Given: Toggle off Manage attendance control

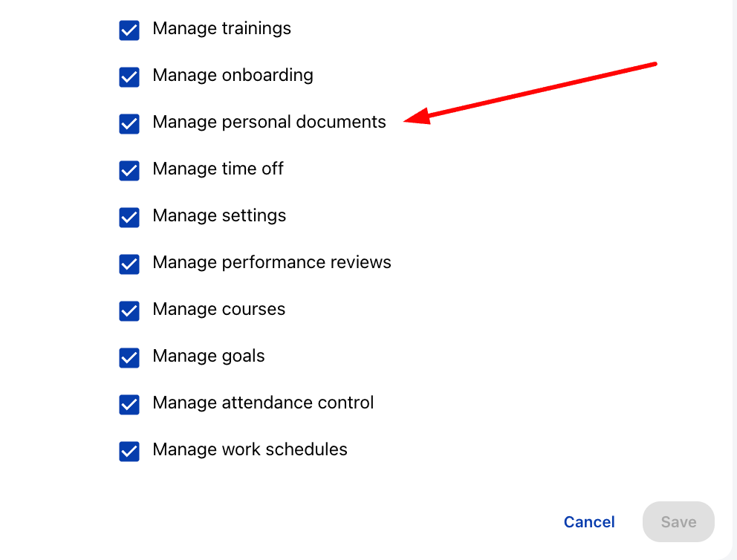Looking at the screenshot, I should [x=129, y=405].
